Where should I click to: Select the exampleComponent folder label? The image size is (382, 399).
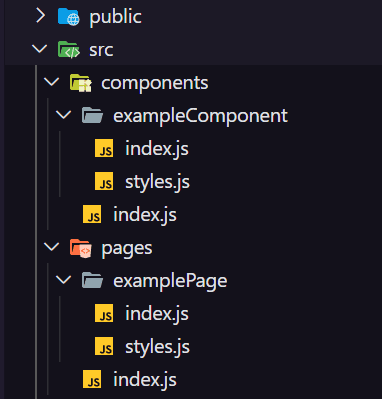[200, 116]
